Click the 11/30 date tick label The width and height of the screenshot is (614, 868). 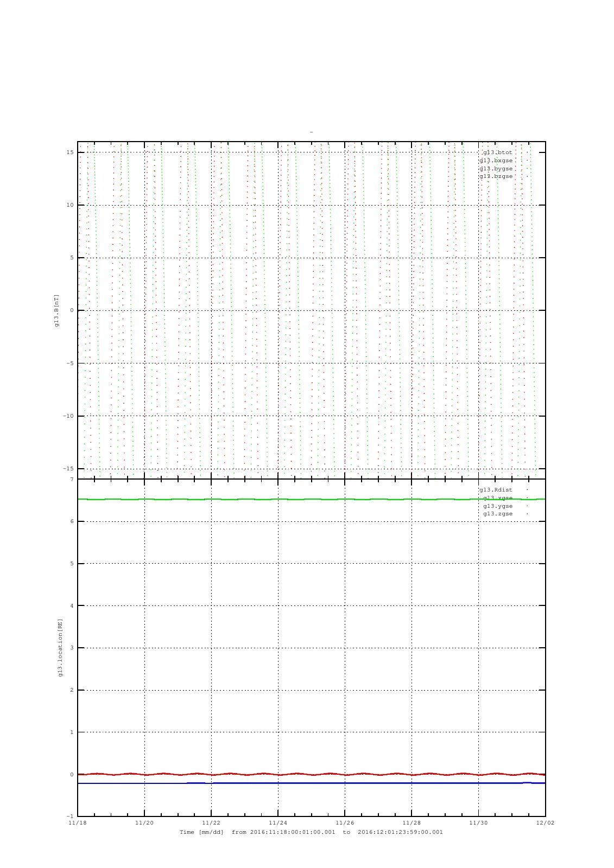pos(478,822)
